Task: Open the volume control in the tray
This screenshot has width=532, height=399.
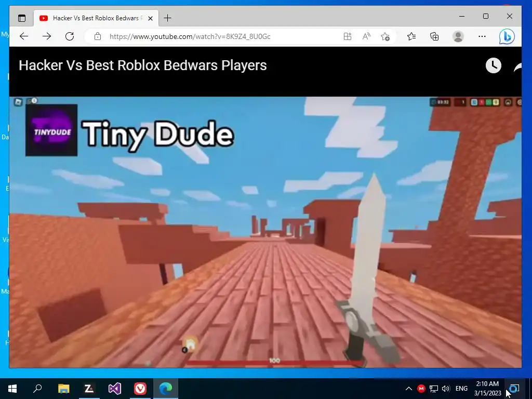Action: [446, 389]
